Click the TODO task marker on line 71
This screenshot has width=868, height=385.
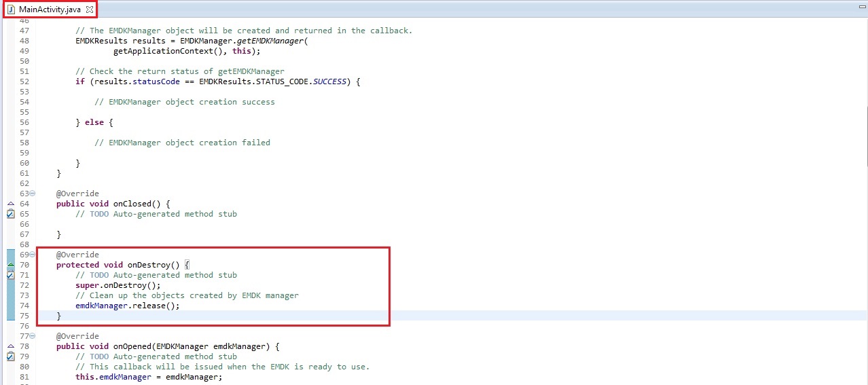click(x=10, y=275)
